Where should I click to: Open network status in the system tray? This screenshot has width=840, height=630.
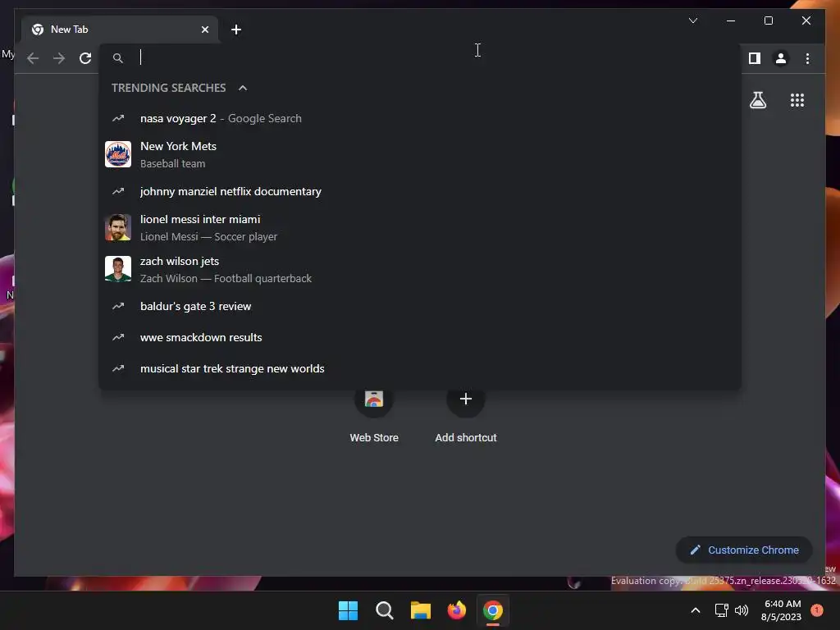click(x=721, y=610)
